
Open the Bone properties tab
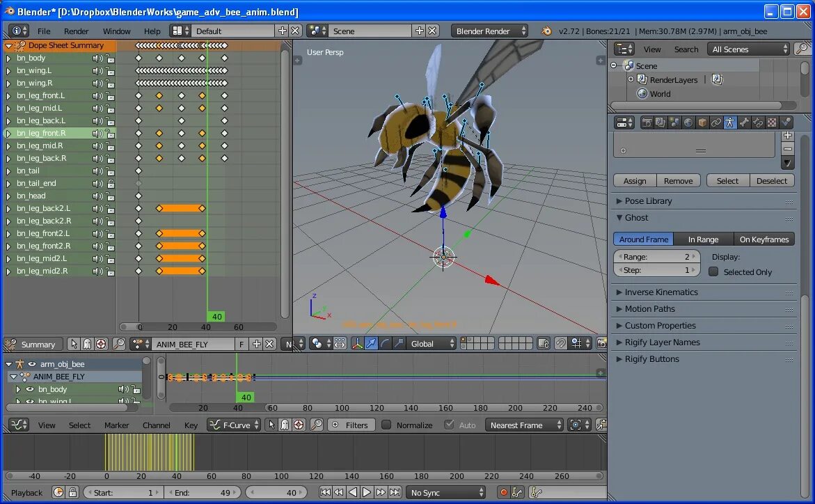(744, 123)
